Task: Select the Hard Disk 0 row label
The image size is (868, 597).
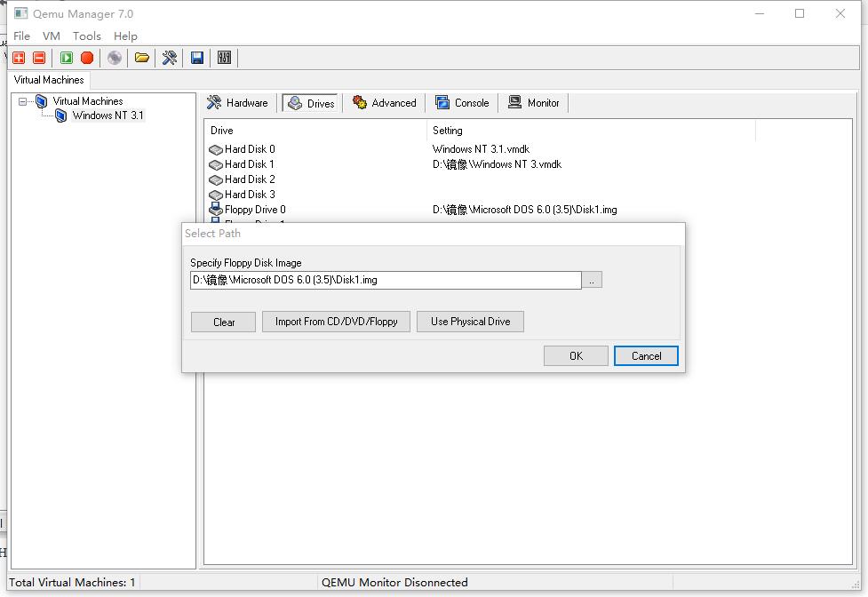Action: (x=250, y=149)
